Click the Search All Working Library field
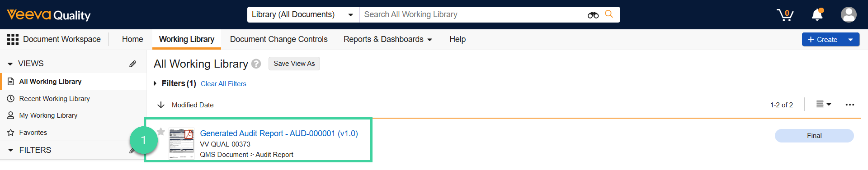This screenshot has width=868, height=170. point(472,14)
